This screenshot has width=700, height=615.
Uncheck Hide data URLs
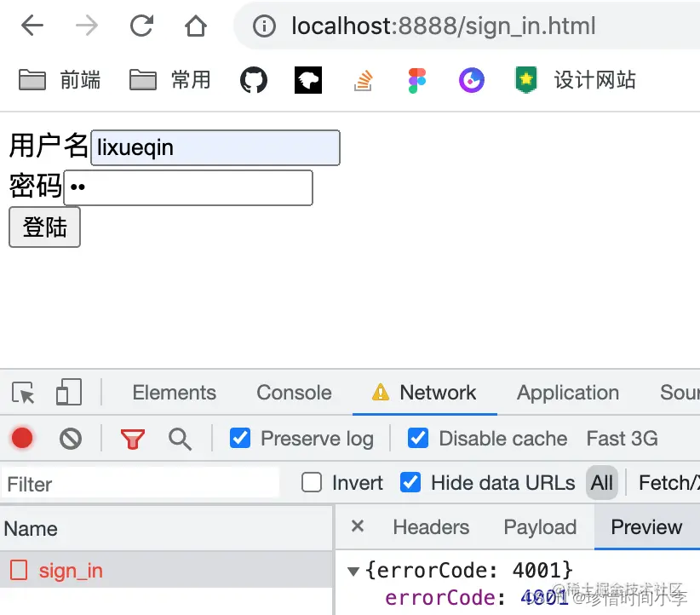pyautogui.click(x=410, y=482)
